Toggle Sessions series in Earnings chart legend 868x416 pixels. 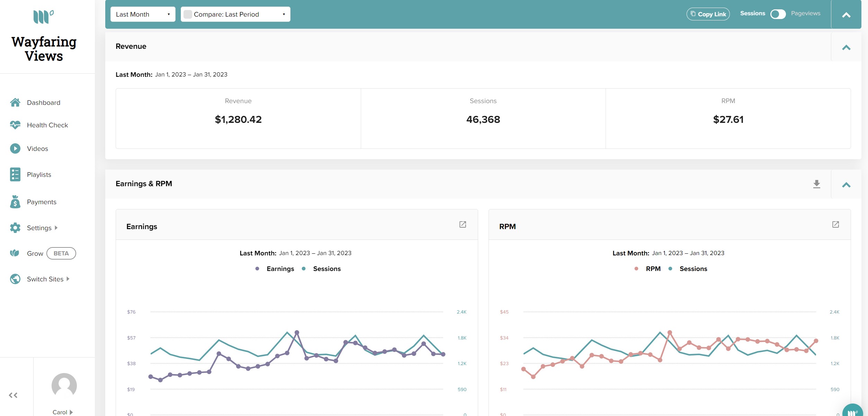[x=321, y=269]
